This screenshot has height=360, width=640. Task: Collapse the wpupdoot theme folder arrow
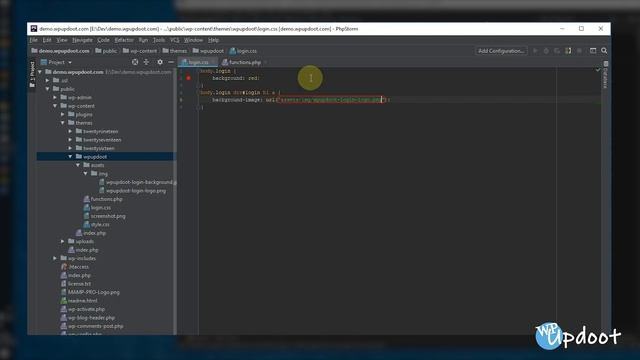(70, 157)
